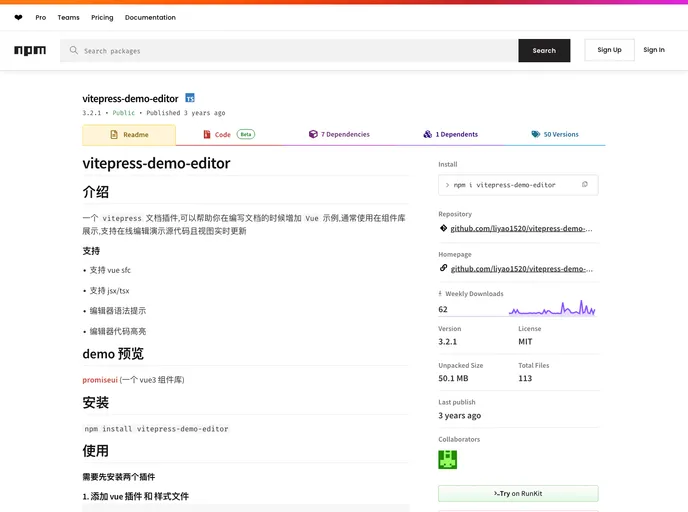Open the collaborator avatar
The image size is (688, 512).
(448, 459)
